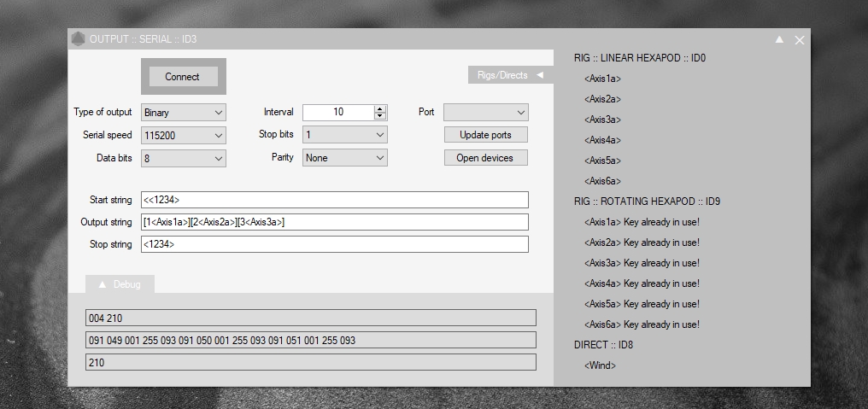The height and width of the screenshot is (409, 868).
Task: Click the debug box showing 004 210
Action: [x=311, y=318]
